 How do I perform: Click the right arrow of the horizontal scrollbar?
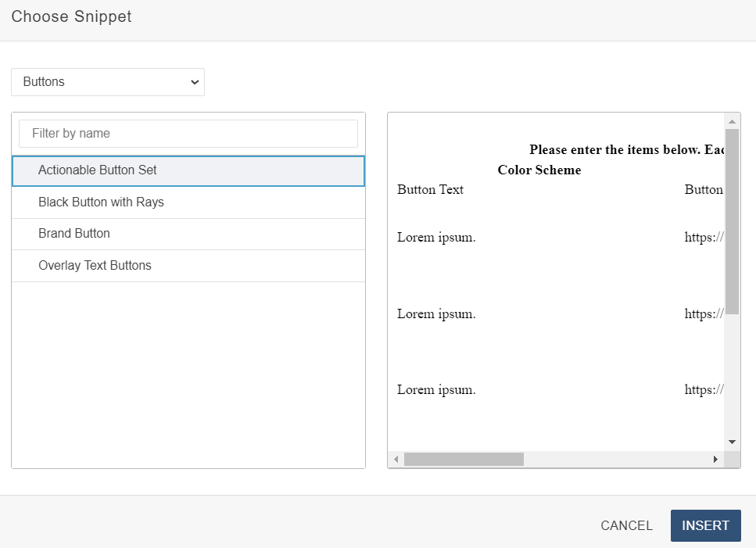pyautogui.click(x=717, y=459)
